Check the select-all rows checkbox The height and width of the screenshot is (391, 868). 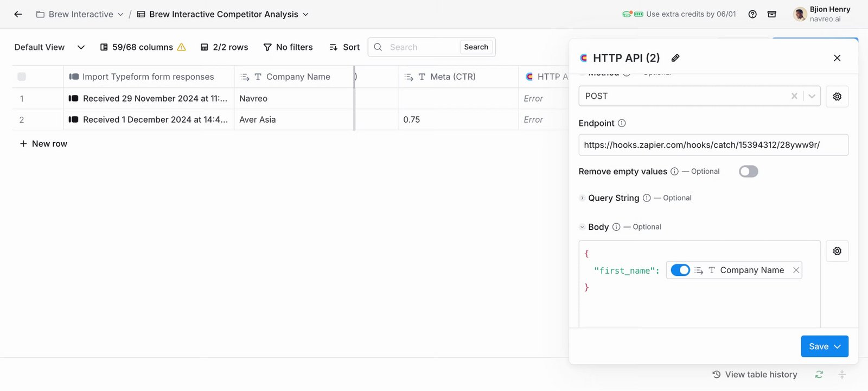(x=22, y=77)
